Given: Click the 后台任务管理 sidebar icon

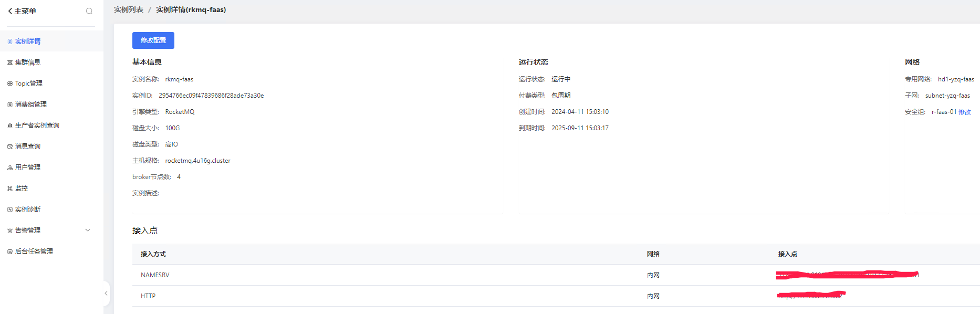Looking at the screenshot, I should point(10,252).
